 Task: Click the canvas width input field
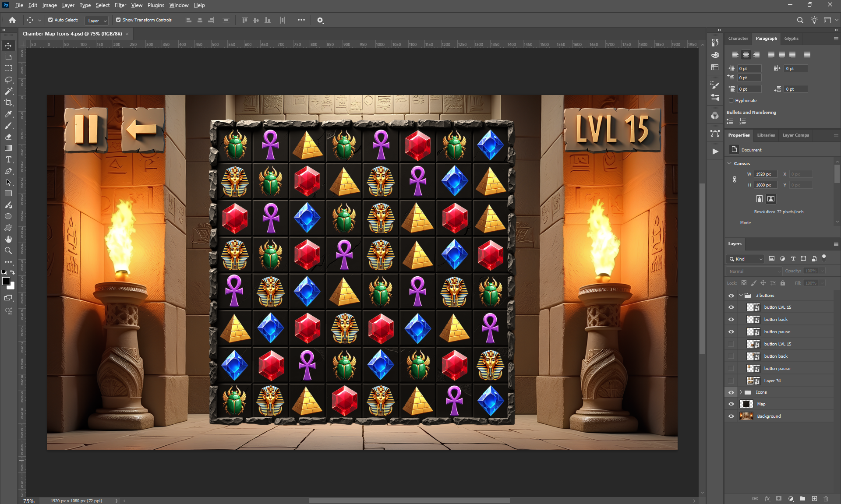[x=765, y=174]
